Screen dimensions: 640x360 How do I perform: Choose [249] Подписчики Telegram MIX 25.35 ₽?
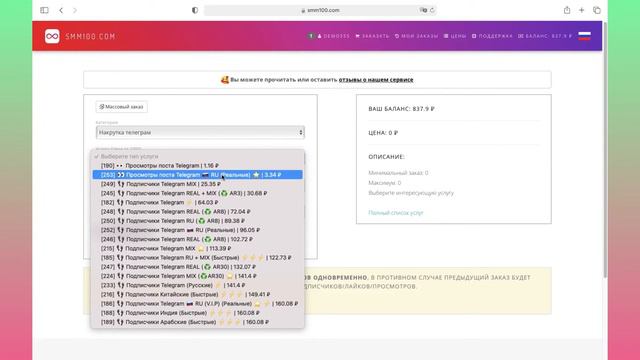[198, 184]
